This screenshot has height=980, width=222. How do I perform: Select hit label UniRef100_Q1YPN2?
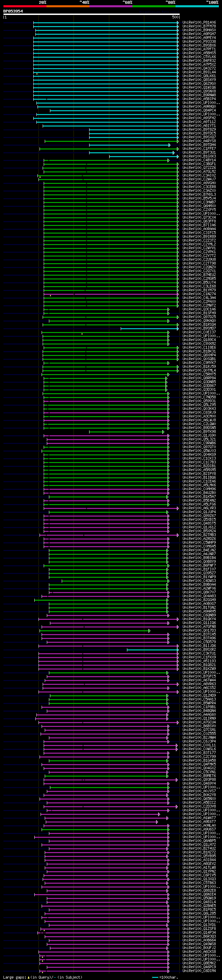point(199,871)
